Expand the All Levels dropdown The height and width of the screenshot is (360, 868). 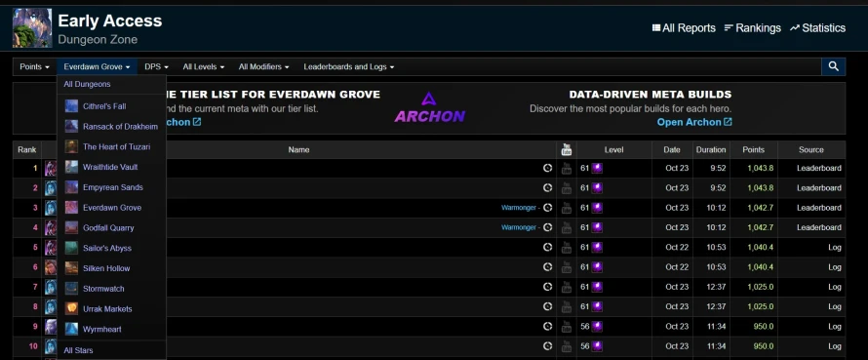[x=204, y=66]
